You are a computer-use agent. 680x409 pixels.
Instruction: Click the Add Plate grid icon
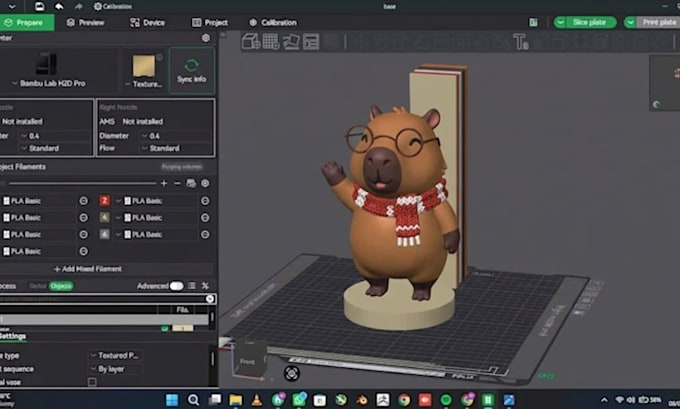[271, 42]
